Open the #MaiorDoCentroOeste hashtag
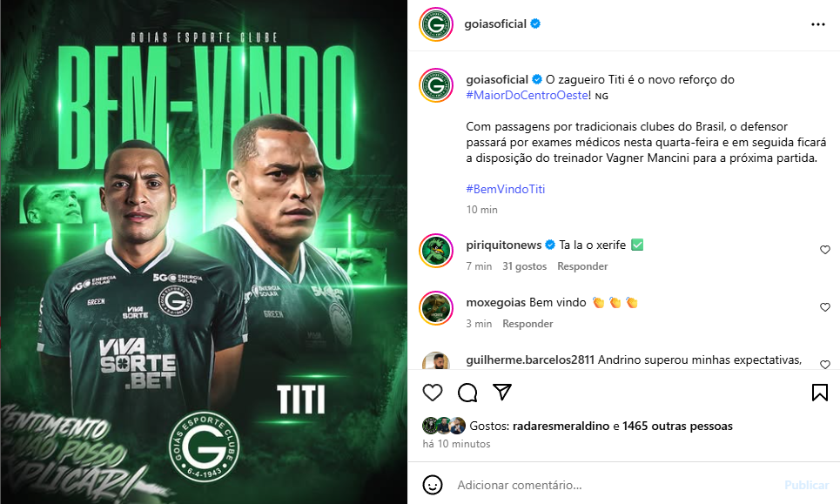840x504 pixels. click(x=528, y=96)
